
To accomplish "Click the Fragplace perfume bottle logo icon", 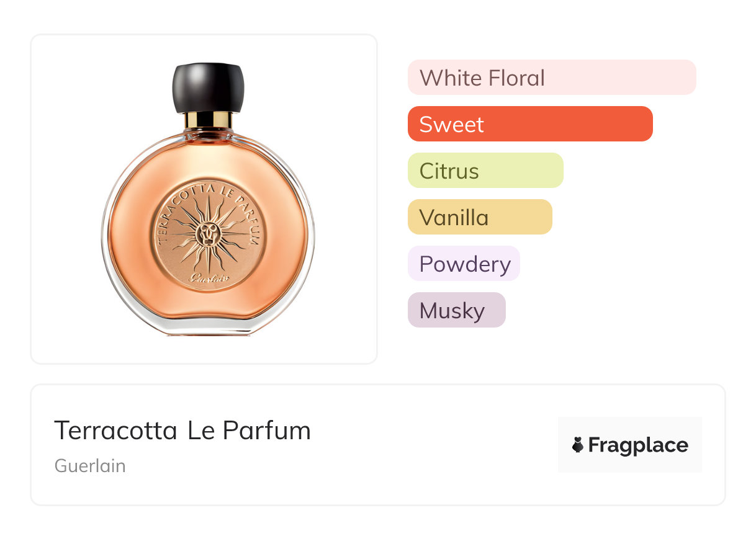I will pos(578,445).
